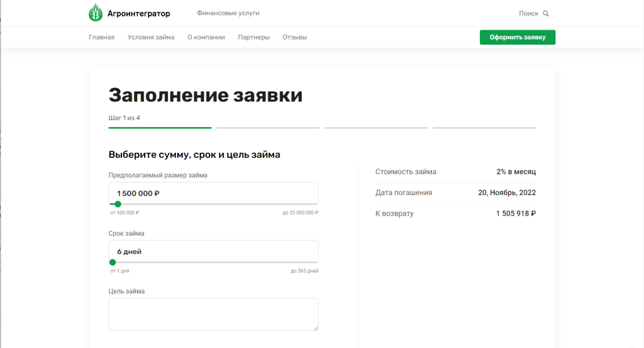Open Финансовые услуги header link
This screenshot has height=348, width=644.
[x=228, y=13]
